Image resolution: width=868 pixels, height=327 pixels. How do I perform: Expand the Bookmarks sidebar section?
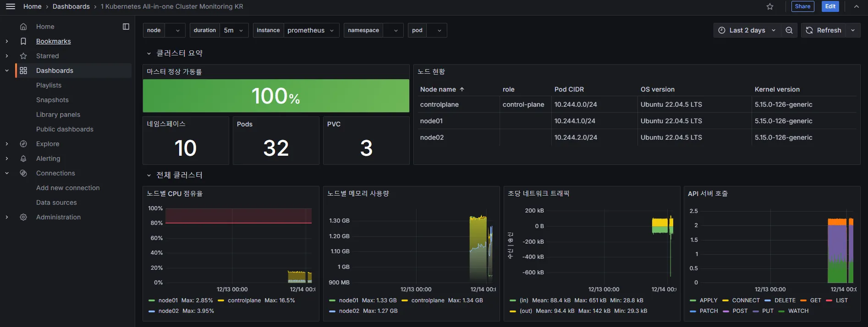[7, 41]
